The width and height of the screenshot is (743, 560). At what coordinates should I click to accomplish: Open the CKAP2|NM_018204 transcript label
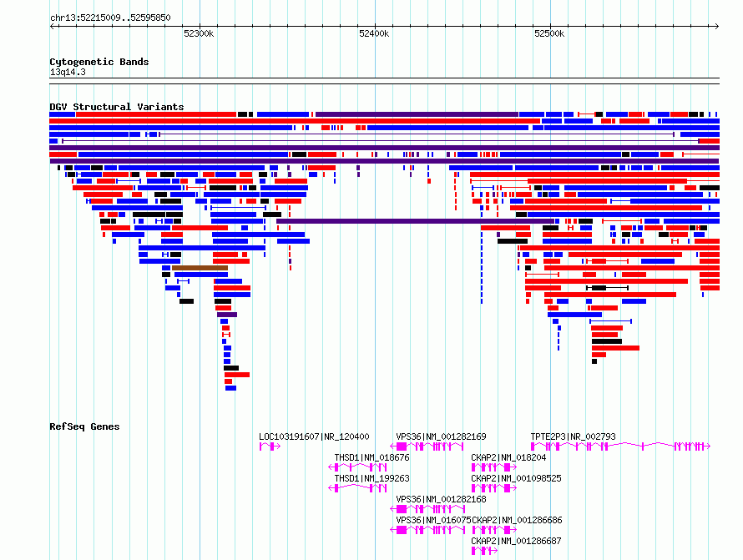click(x=508, y=457)
